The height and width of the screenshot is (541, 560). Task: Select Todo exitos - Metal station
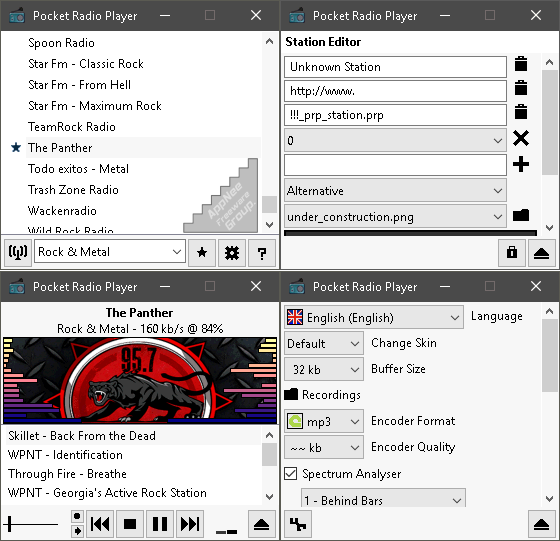pos(78,169)
